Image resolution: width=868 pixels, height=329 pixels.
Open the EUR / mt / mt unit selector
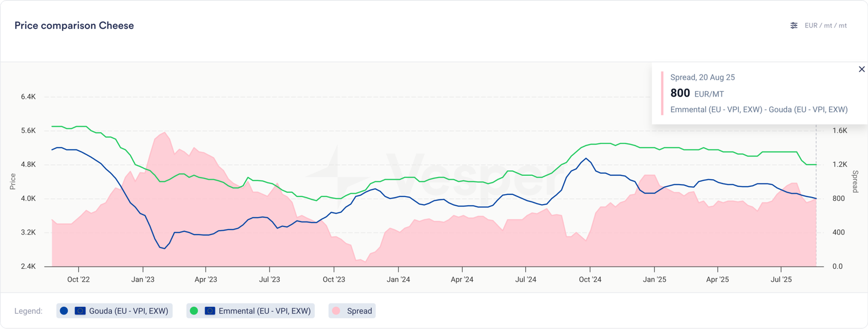point(825,26)
